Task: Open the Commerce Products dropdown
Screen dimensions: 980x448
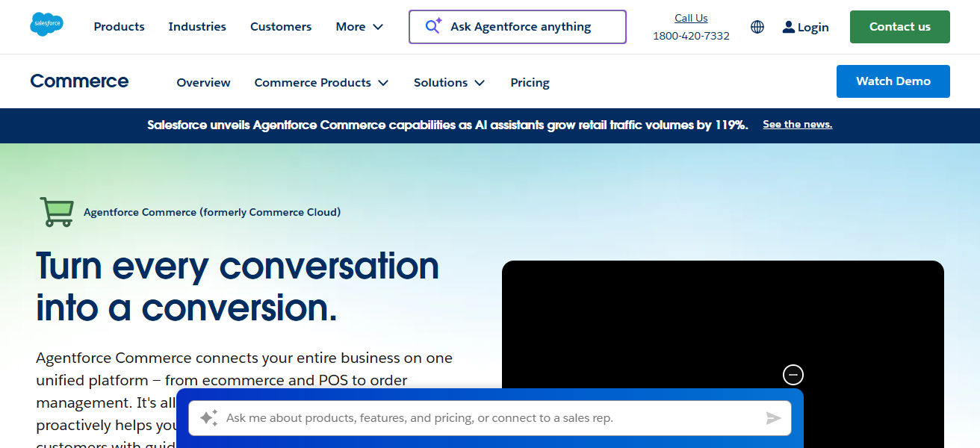Action: pyautogui.click(x=321, y=82)
